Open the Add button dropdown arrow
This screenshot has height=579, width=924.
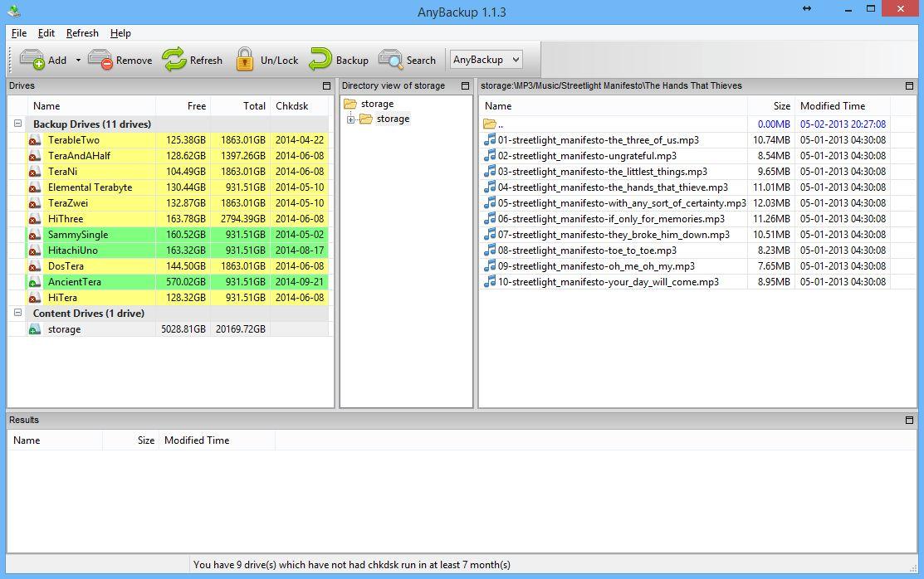click(x=78, y=60)
